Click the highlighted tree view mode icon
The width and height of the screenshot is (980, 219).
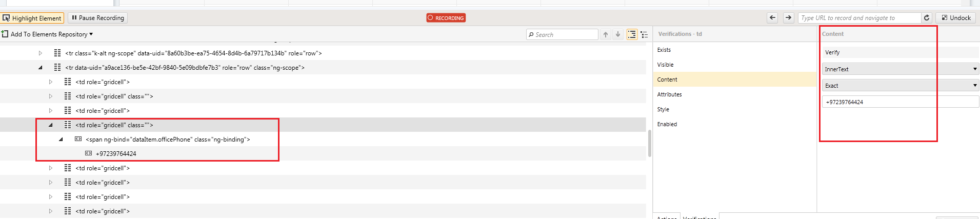[x=632, y=34]
